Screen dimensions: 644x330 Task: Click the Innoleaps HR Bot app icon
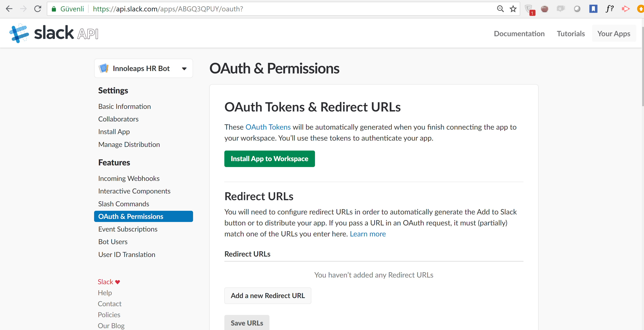pos(103,68)
